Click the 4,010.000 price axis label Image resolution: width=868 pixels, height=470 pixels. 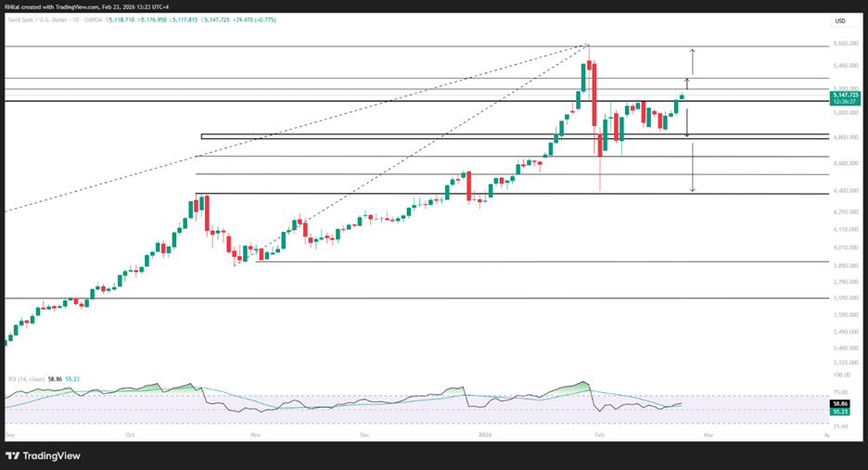[846, 248]
